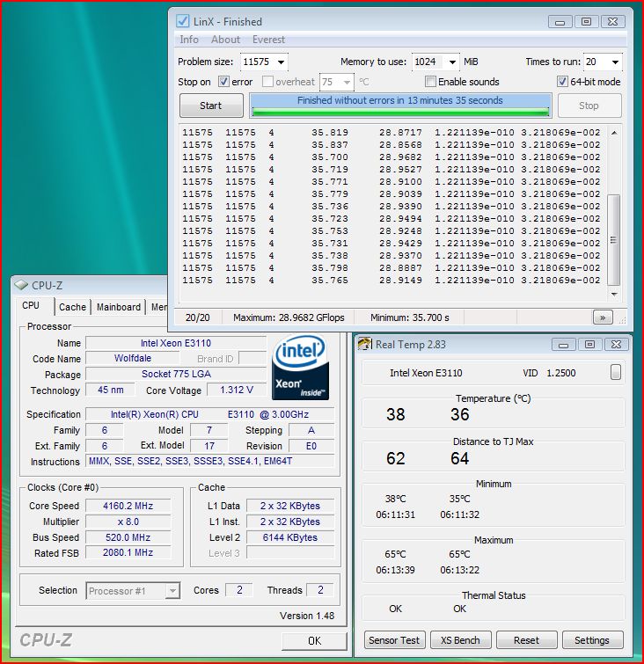The width and height of the screenshot is (644, 664).
Task: Enable sounds checkbox in LinX
Action: tap(430, 81)
